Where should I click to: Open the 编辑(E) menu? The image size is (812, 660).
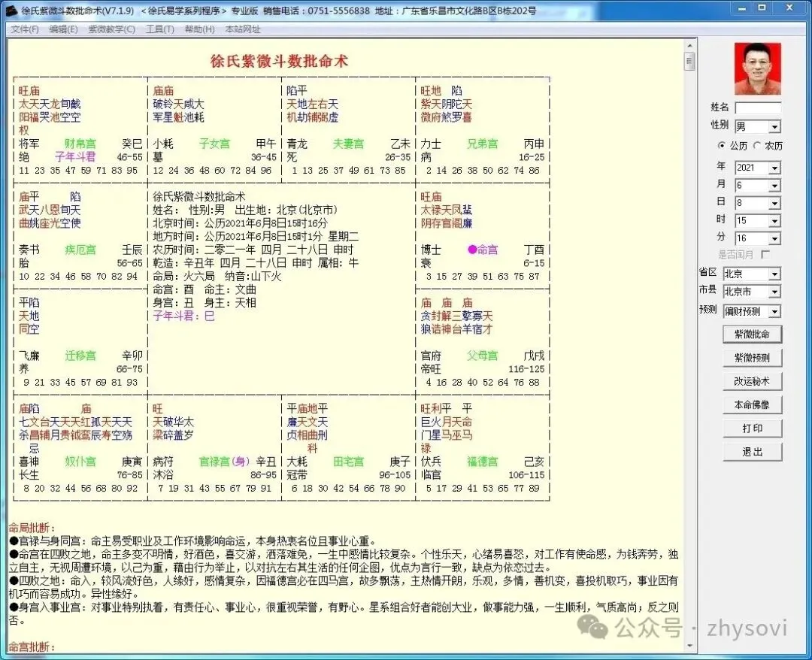[64, 29]
